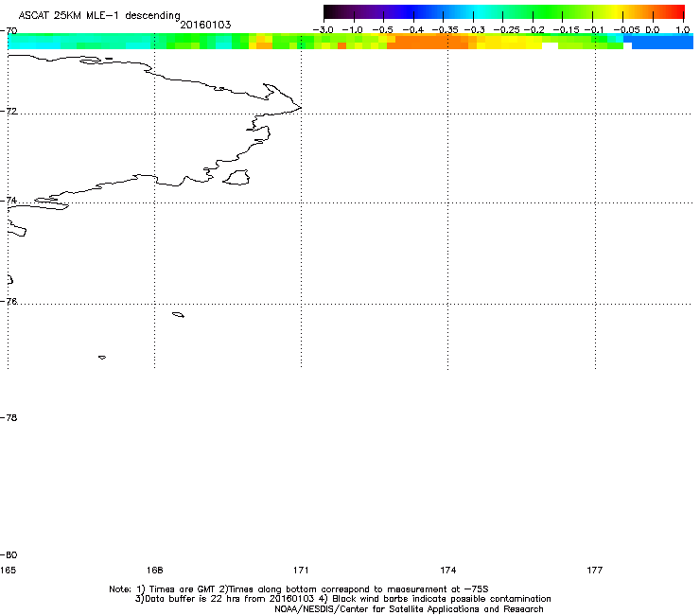
Task: Click the -0.05 color scale label
Action: [627, 30]
